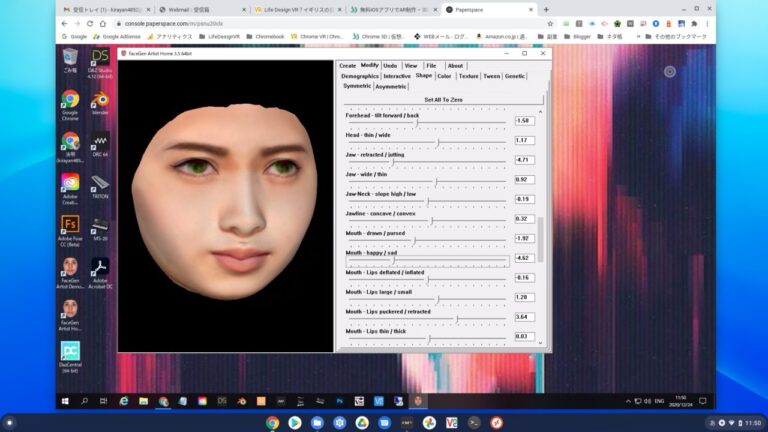Open File Explorer from the Windows taskbar
768x432 pixels.
pyautogui.click(x=144, y=401)
